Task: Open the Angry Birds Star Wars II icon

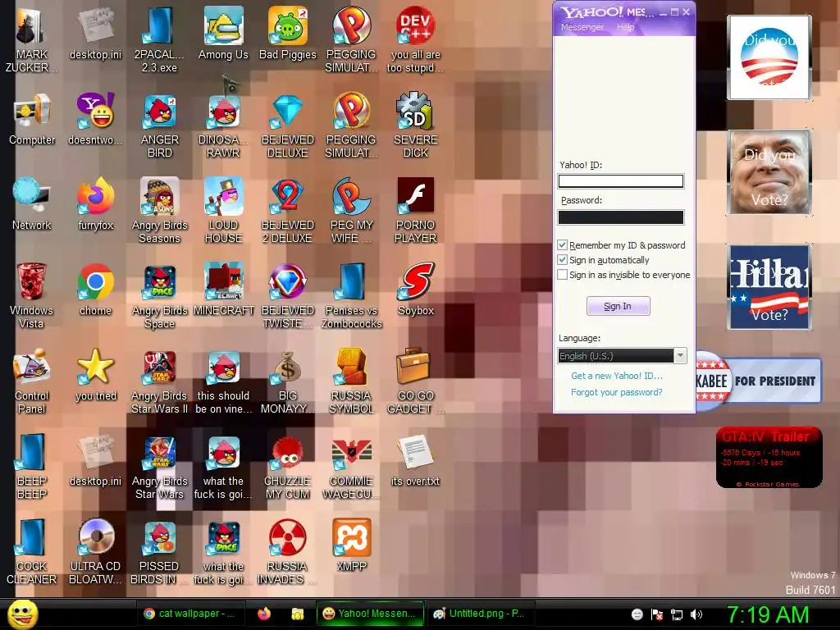Action: pyautogui.click(x=160, y=381)
